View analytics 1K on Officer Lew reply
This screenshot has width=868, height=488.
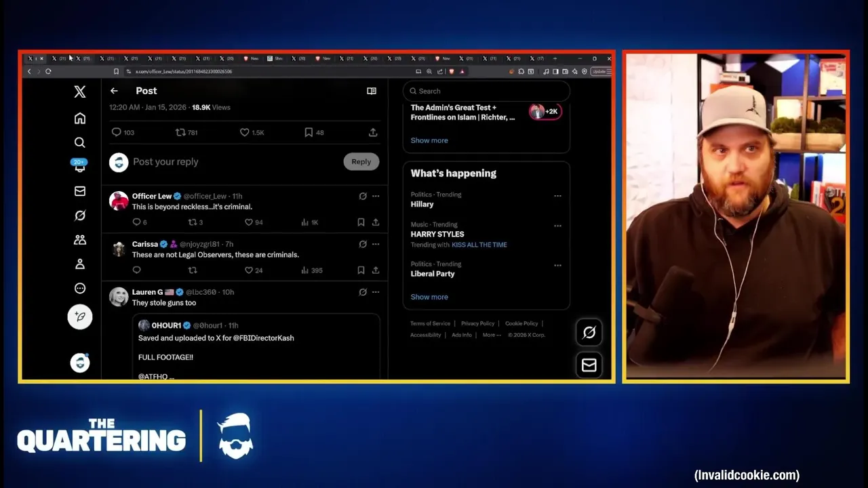point(310,222)
